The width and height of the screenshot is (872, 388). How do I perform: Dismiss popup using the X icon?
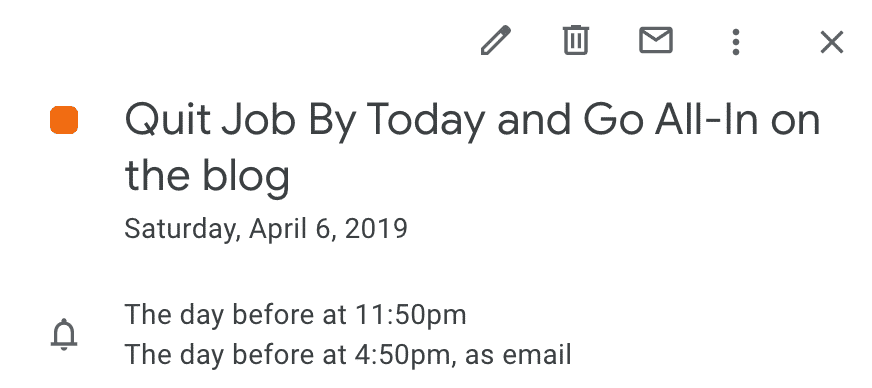[832, 42]
